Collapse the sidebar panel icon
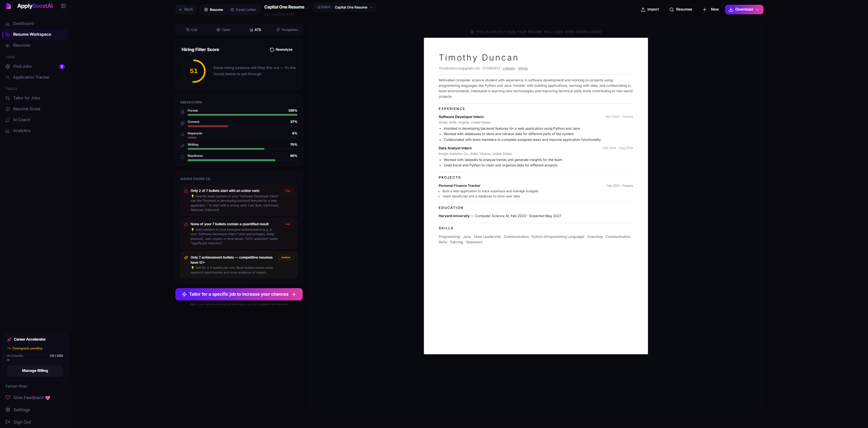Image resolution: width=868 pixels, height=428 pixels. (63, 6)
